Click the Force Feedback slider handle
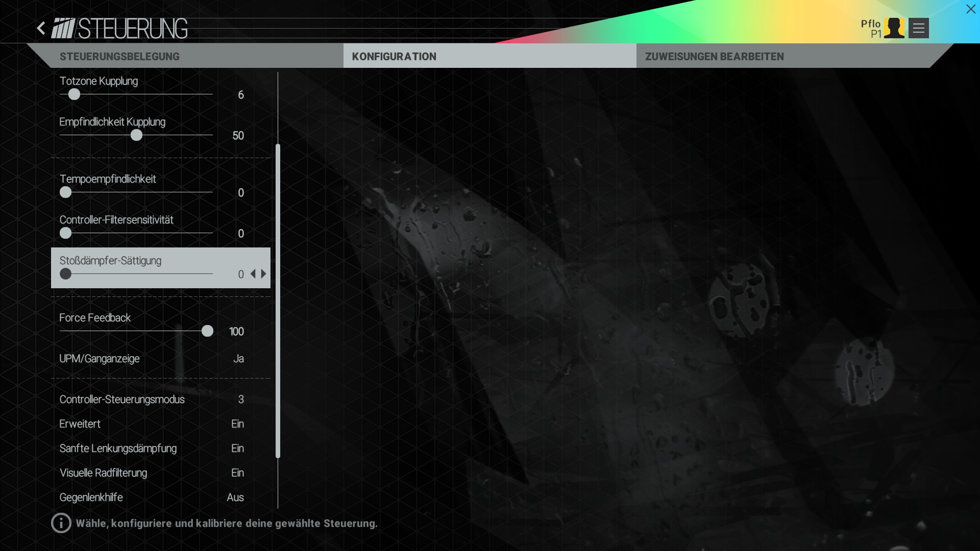Viewport: 980px width, 551px height. 207,331
